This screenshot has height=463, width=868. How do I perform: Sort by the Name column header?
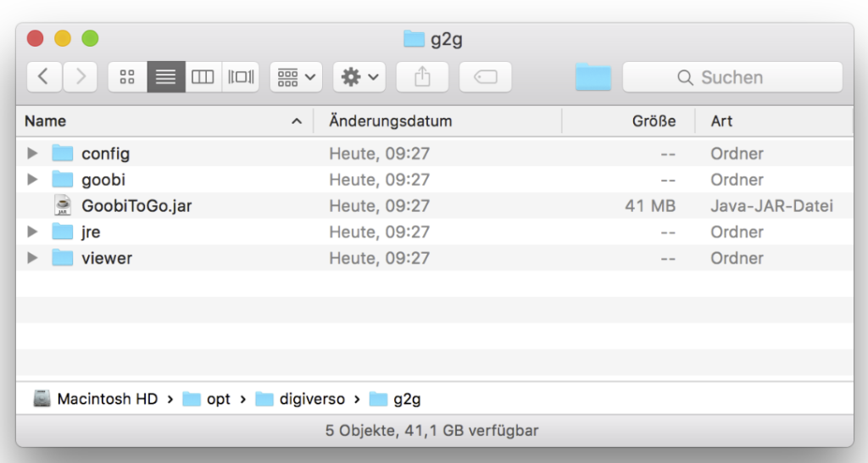tap(161, 121)
